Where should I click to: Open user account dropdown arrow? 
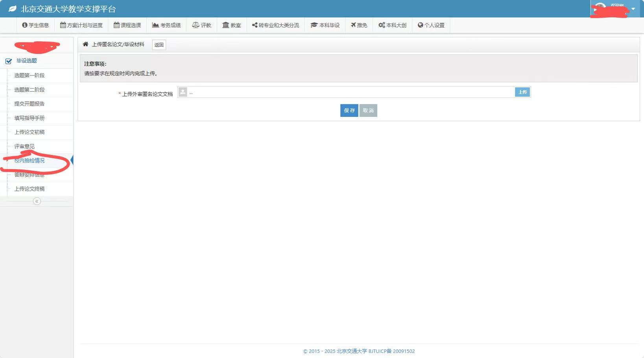pyautogui.click(x=633, y=9)
